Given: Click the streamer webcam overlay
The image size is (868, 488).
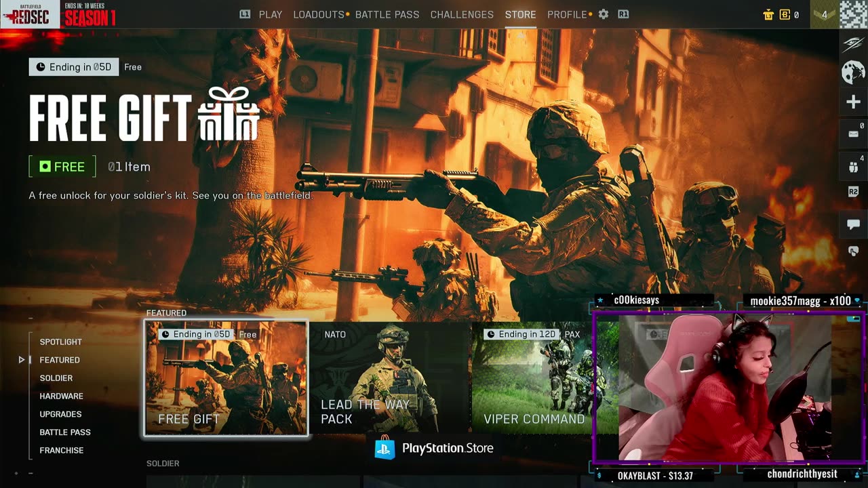Looking at the screenshot, I should 728,388.
